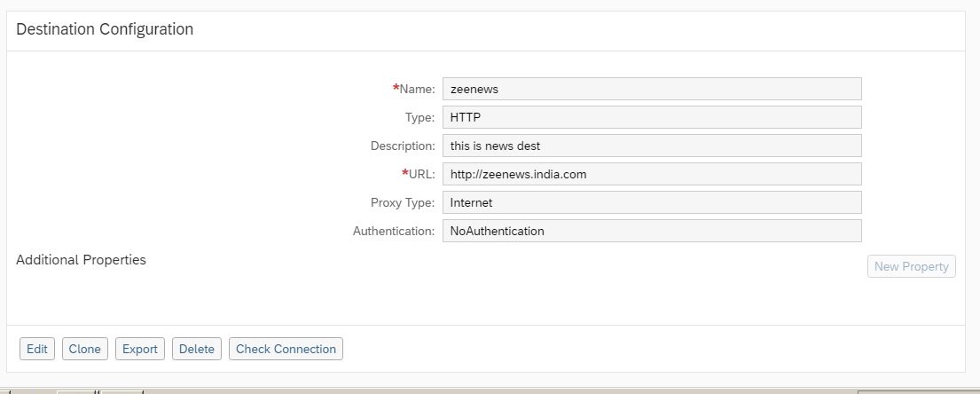Select the Type field showing HTTP

click(651, 117)
